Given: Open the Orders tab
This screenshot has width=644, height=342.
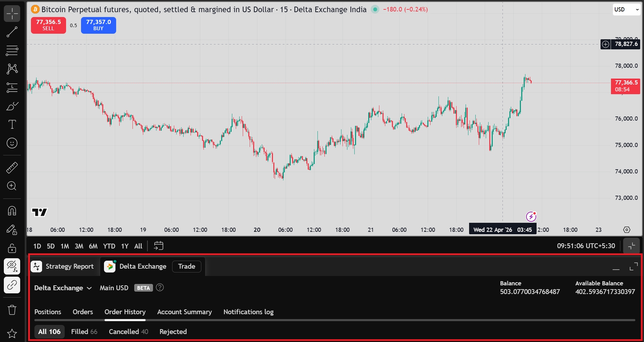Looking at the screenshot, I should pos(83,312).
